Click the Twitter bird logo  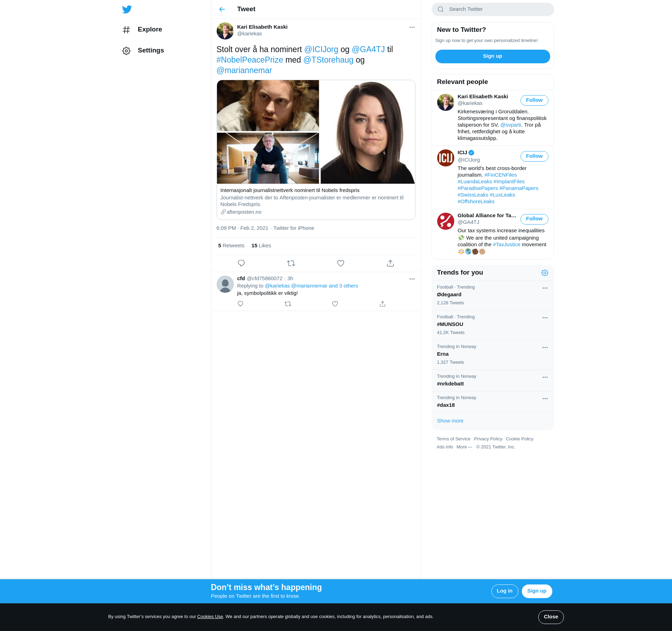(127, 9)
